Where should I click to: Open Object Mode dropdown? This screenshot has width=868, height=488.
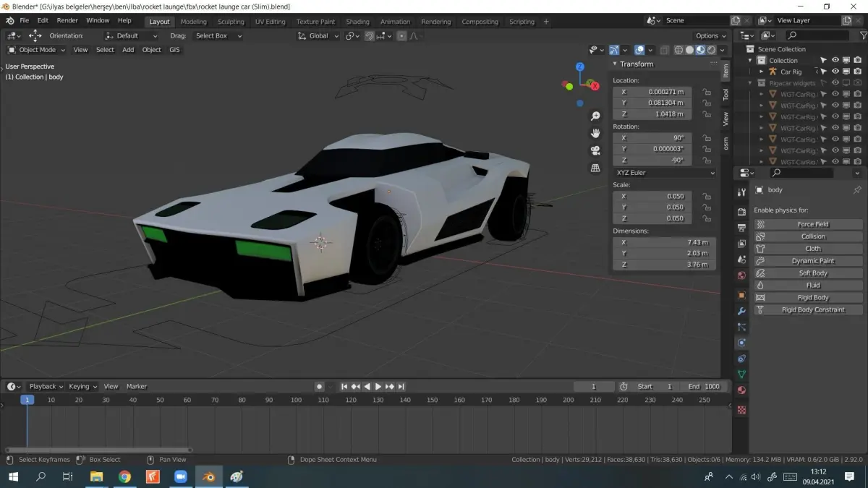(36, 50)
